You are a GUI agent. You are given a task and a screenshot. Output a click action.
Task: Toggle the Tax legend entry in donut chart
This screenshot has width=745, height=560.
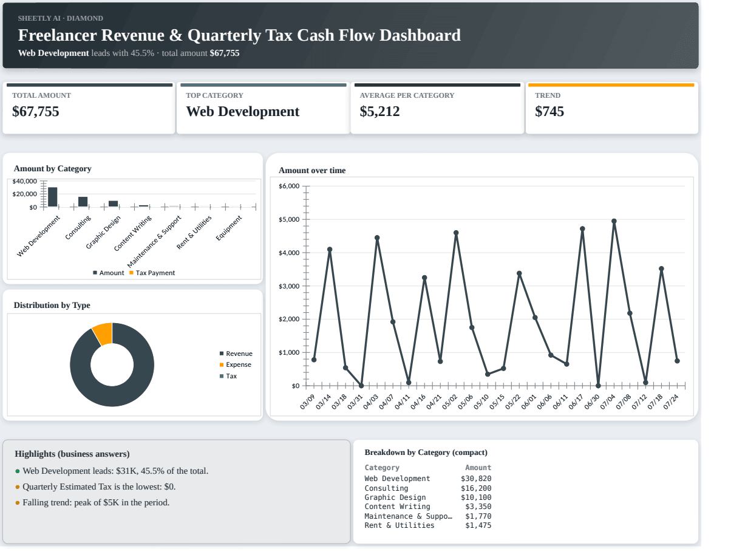click(x=228, y=376)
